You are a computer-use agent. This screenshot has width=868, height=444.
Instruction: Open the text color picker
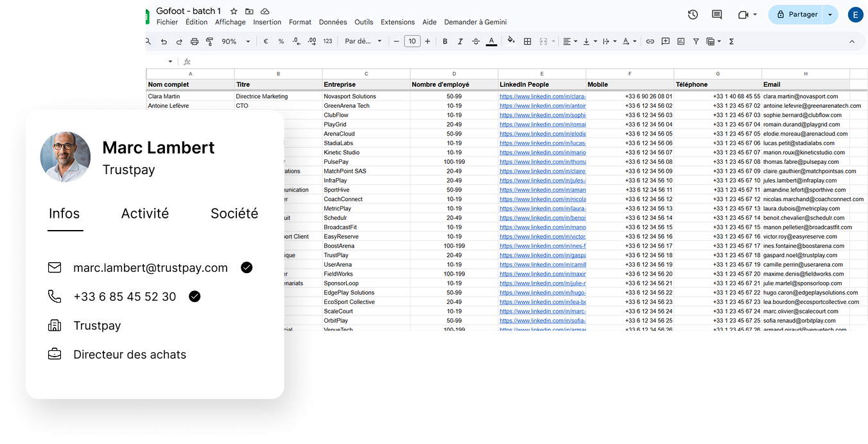(x=491, y=40)
